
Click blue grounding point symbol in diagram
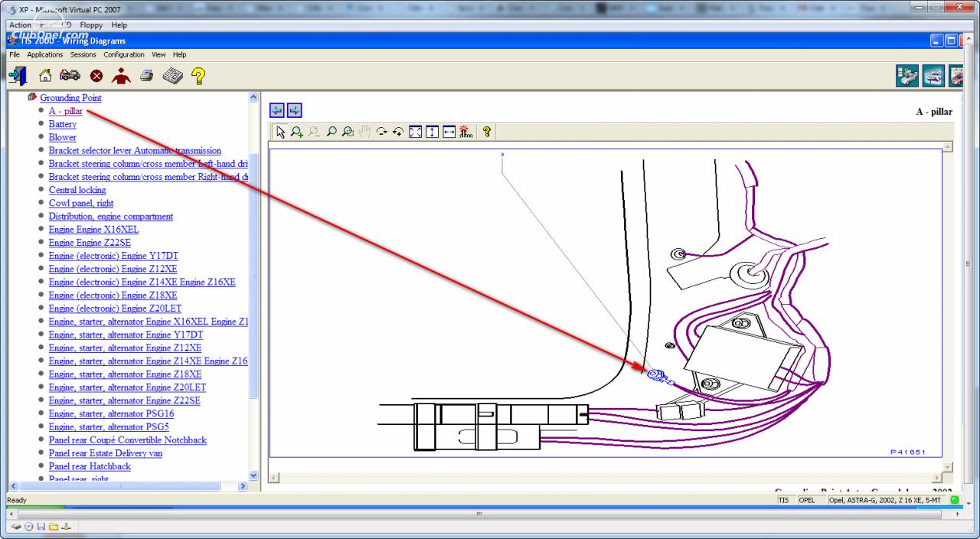[656, 375]
